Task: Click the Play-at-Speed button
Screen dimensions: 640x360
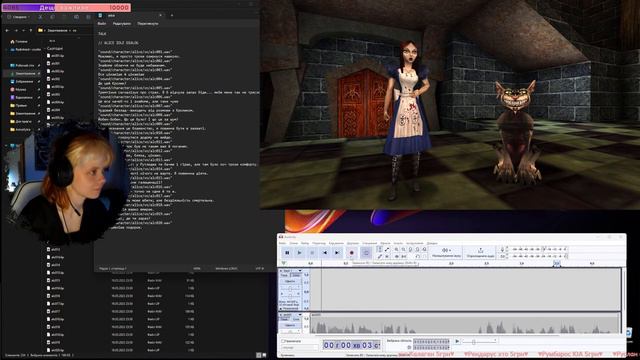Action: click(x=457, y=341)
